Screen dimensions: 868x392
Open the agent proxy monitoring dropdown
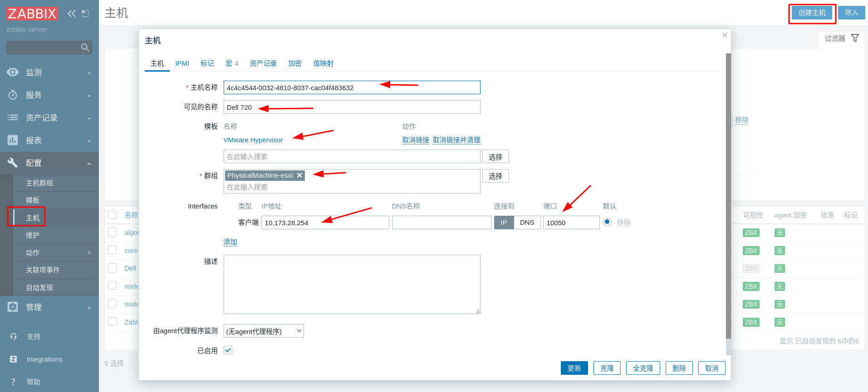click(x=264, y=331)
